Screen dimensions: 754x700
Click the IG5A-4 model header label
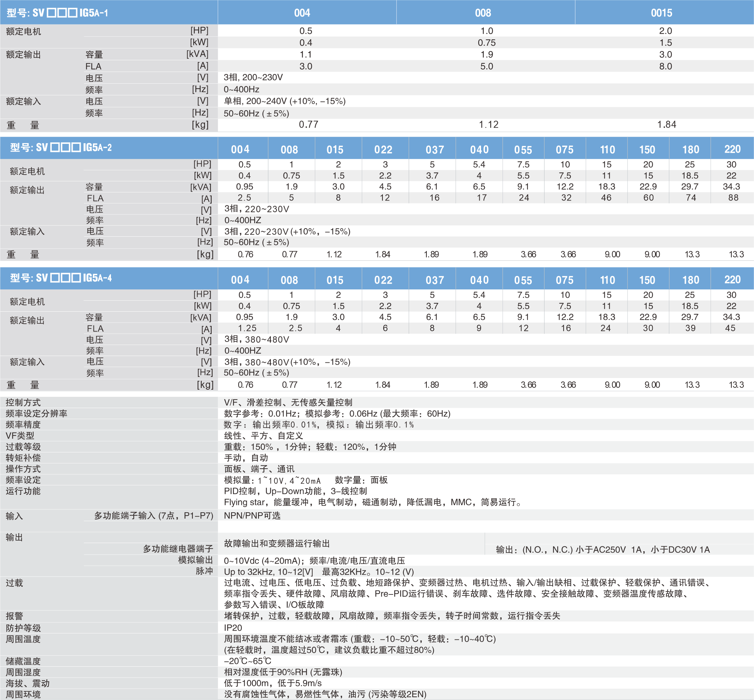click(x=61, y=278)
